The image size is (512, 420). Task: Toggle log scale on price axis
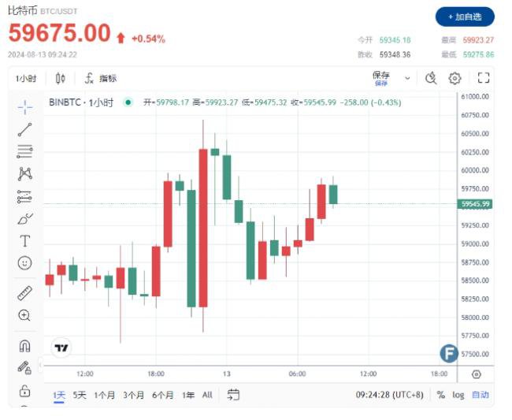click(x=458, y=395)
